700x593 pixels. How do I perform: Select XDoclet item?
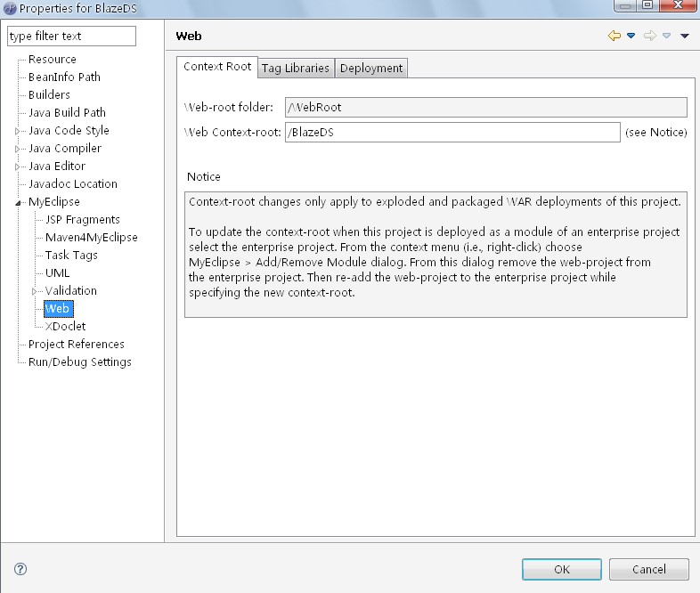pyautogui.click(x=65, y=327)
